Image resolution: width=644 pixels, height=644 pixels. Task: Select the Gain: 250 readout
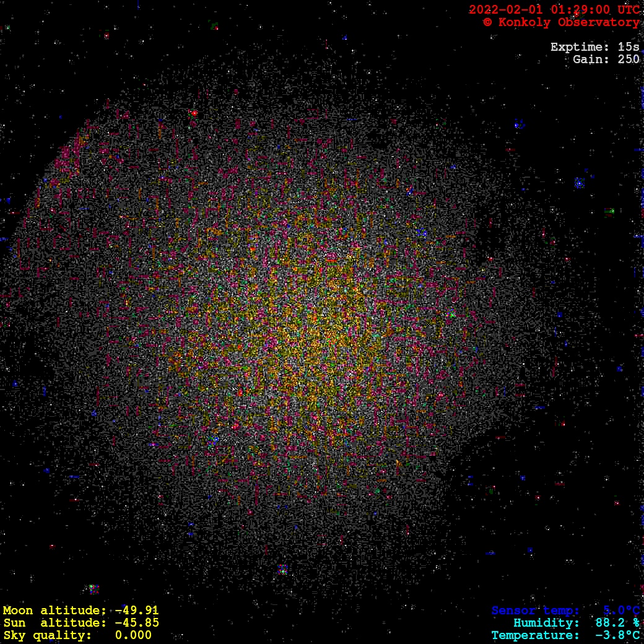606,59
